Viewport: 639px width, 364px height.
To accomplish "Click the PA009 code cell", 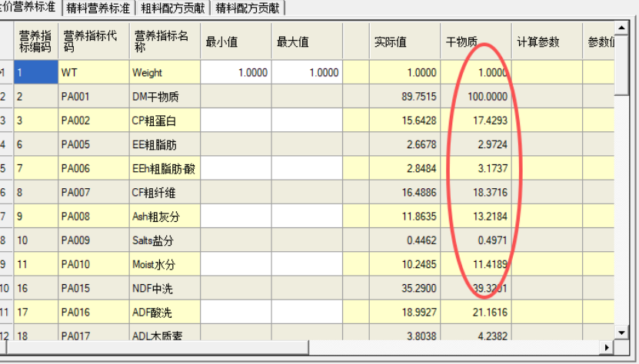I will click(94, 240).
